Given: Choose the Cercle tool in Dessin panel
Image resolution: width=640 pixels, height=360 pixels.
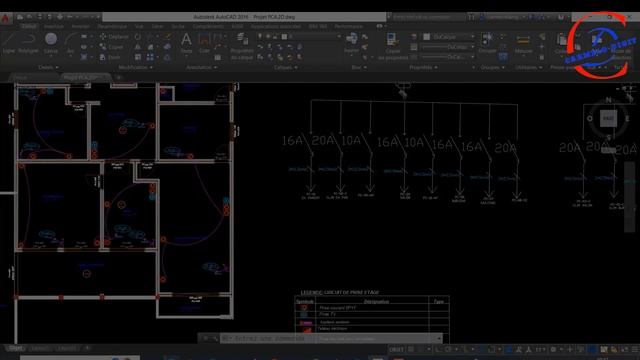Looking at the screenshot, I should (x=51, y=43).
